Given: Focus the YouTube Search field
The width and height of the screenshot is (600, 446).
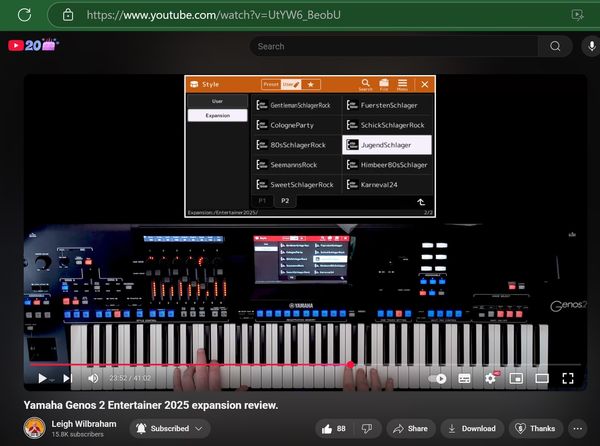Looking at the screenshot, I should pyautogui.click(x=394, y=46).
